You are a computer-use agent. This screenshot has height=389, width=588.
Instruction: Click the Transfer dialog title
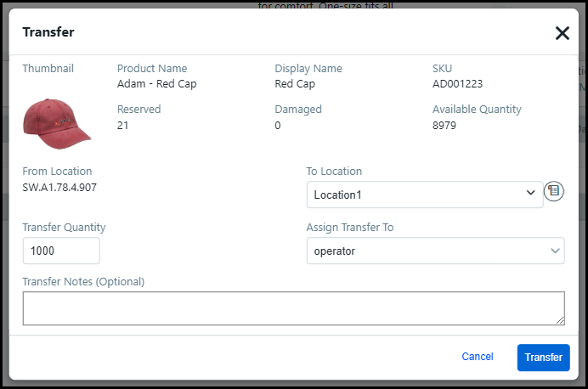[48, 32]
